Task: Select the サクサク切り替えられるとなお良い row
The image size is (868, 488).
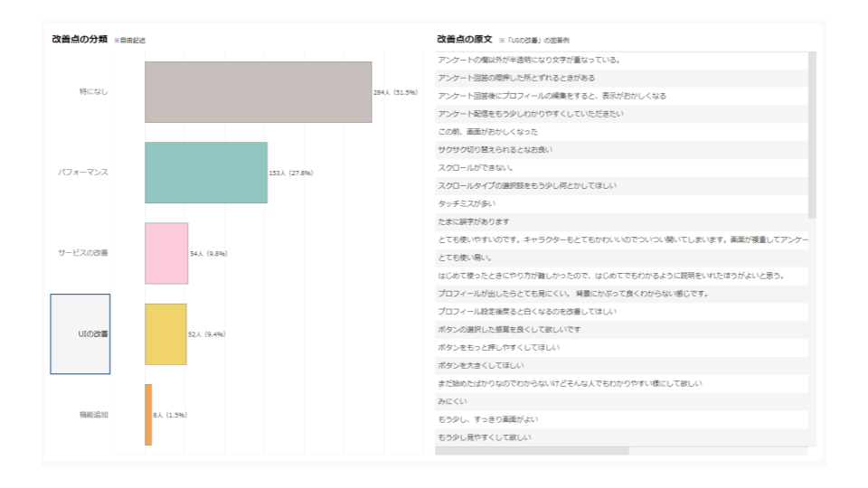Action: coord(495,150)
